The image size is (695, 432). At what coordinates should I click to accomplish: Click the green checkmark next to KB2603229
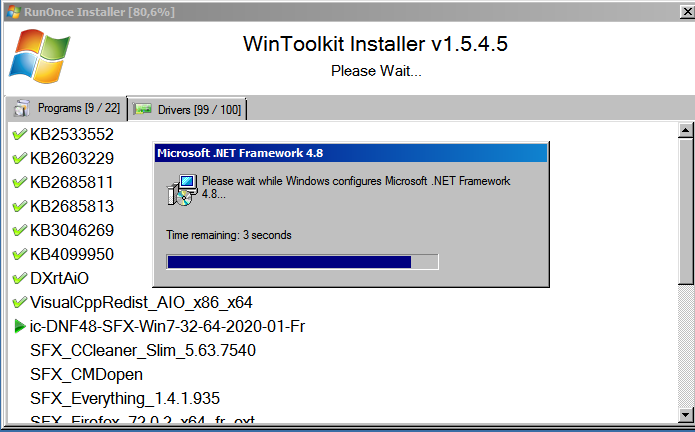[18, 158]
